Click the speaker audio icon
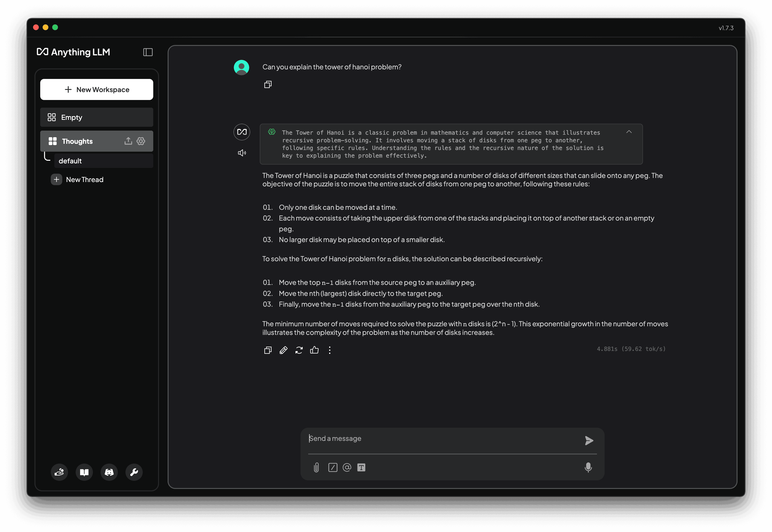Screen dimensions: 772x532 241,152
